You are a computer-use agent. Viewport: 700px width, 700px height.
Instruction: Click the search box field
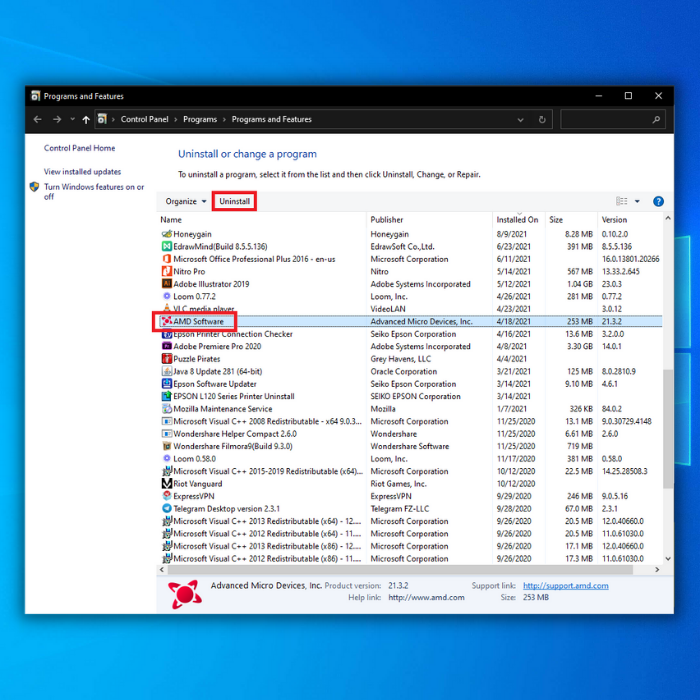click(612, 120)
